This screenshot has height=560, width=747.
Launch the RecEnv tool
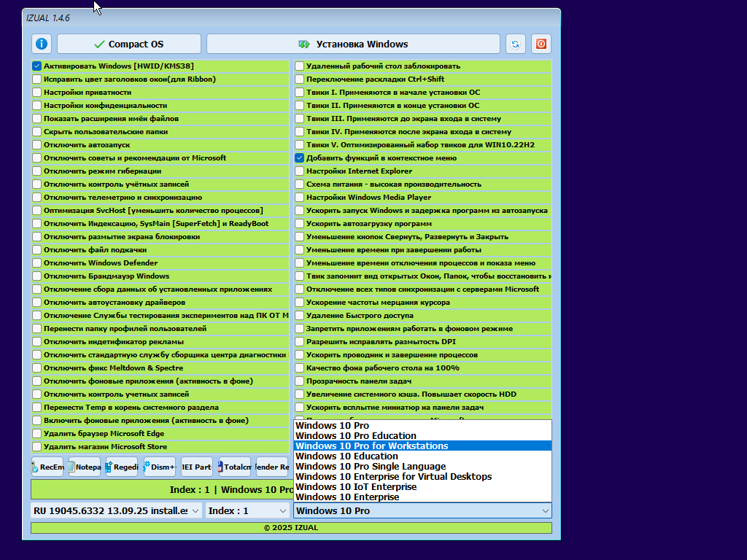click(47, 467)
